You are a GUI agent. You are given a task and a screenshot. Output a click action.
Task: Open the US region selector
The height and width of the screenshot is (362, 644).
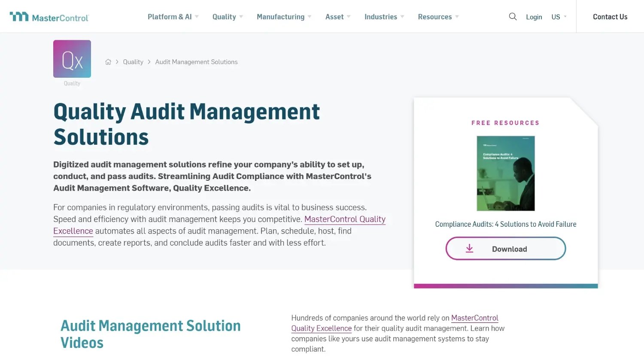[559, 17]
